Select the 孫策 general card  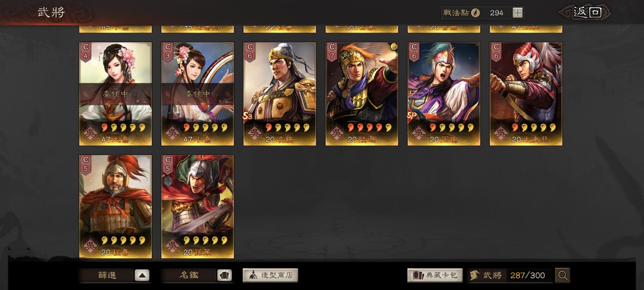click(x=198, y=207)
